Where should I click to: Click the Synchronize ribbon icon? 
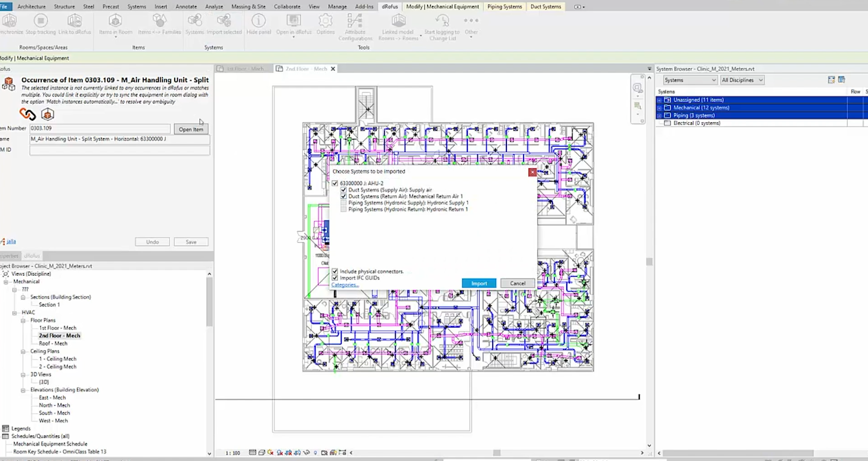point(9,21)
